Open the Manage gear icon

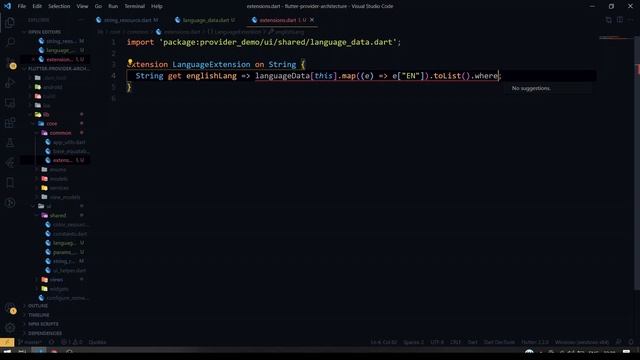tap(10, 327)
